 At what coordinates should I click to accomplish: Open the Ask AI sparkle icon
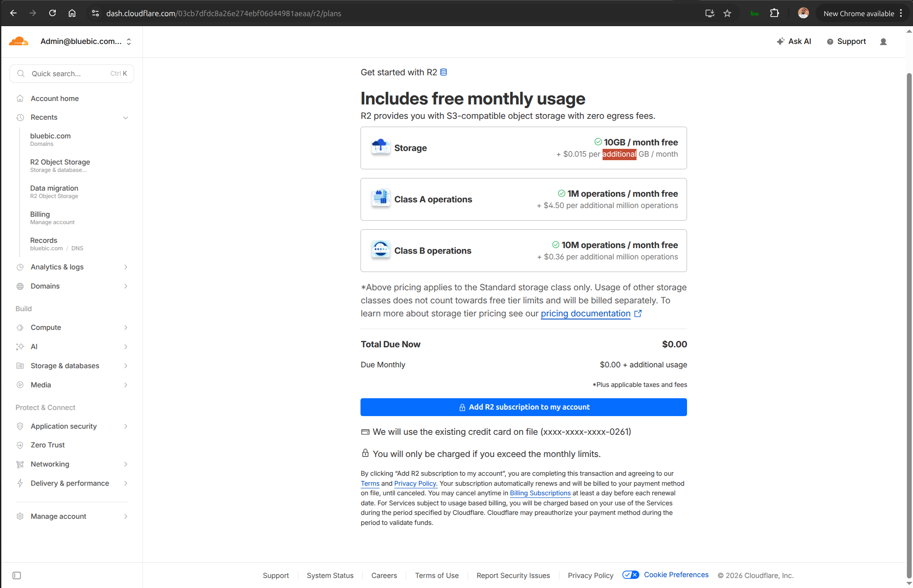781,41
